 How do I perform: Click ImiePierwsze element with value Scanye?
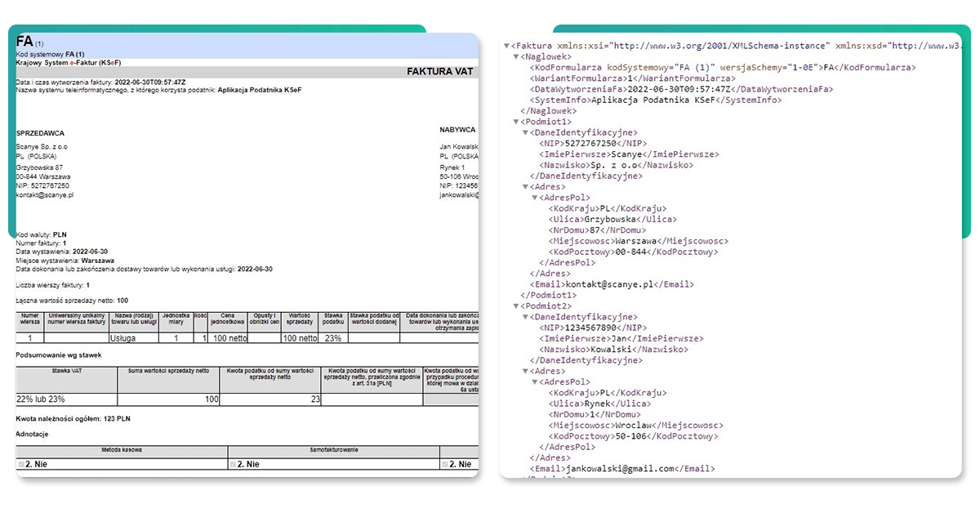[629, 154]
